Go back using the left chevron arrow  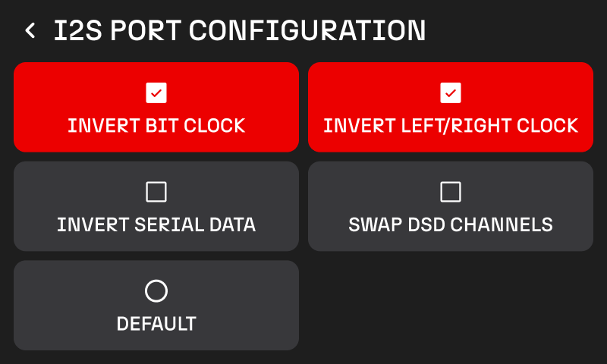click(30, 30)
